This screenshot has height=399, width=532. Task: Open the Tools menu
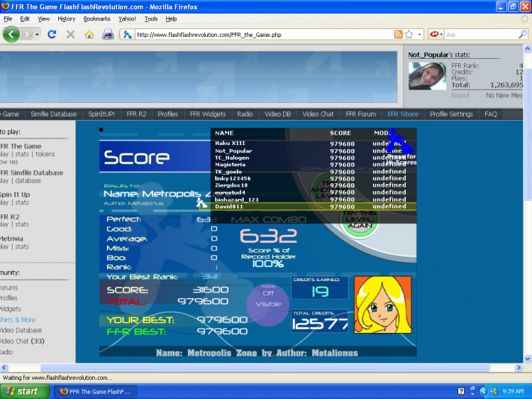click(x=151, y=18)
